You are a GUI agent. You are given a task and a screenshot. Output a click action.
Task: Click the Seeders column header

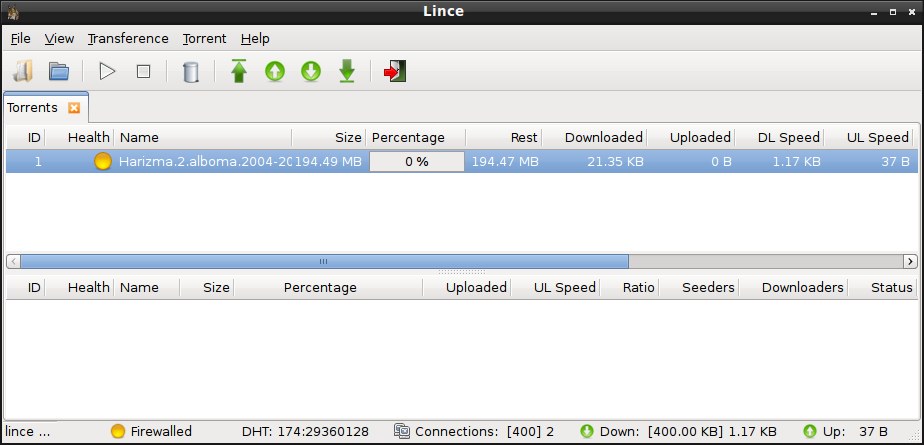click(x=699, y=288)
